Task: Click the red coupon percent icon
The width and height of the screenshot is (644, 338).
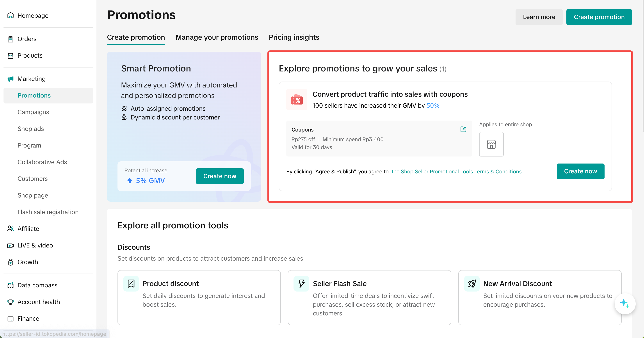Action: point(297,100)
